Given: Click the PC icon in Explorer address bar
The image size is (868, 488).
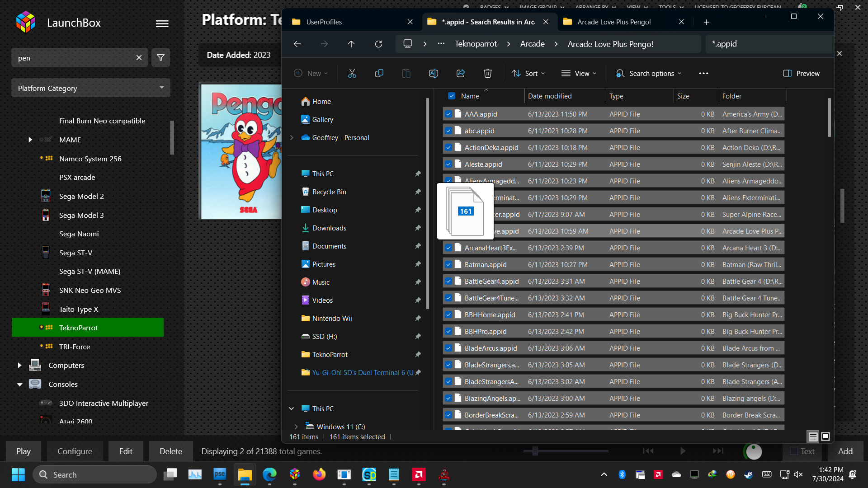Looking at the screenshot, I should [x=408, y=44].
